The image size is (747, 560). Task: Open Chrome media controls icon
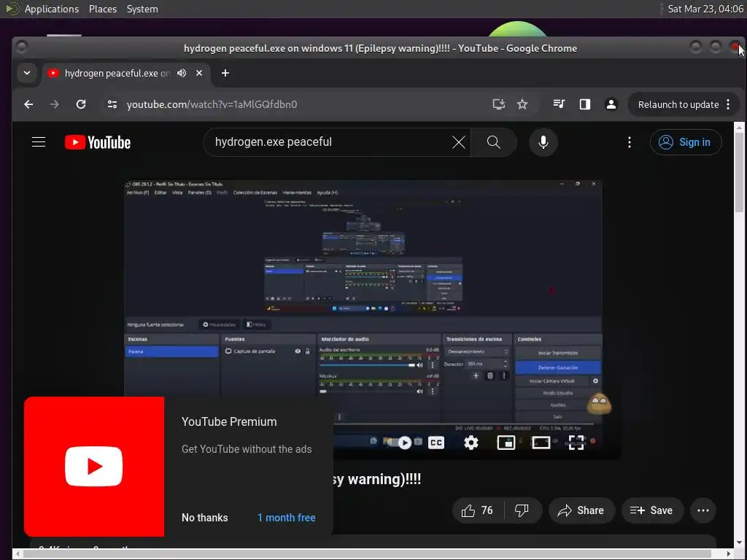click(559, 104)
